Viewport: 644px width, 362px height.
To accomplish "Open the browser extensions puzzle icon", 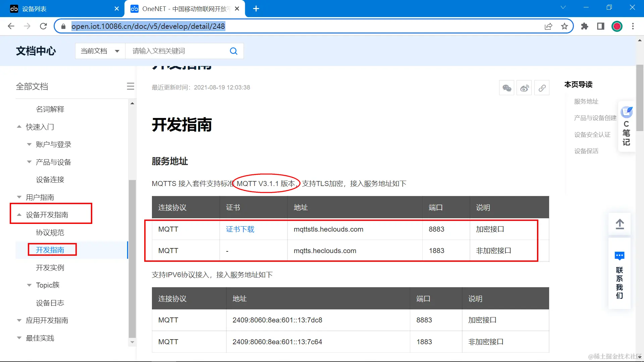I will pos(585,26).
